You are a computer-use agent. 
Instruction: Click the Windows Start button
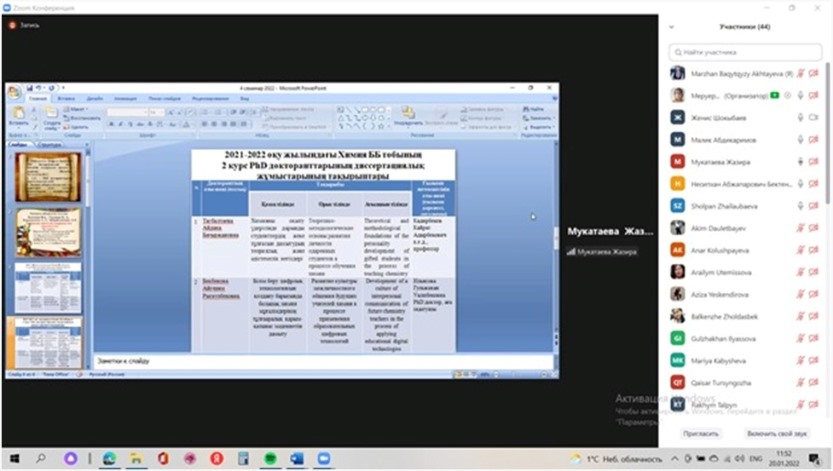point(14,458)
